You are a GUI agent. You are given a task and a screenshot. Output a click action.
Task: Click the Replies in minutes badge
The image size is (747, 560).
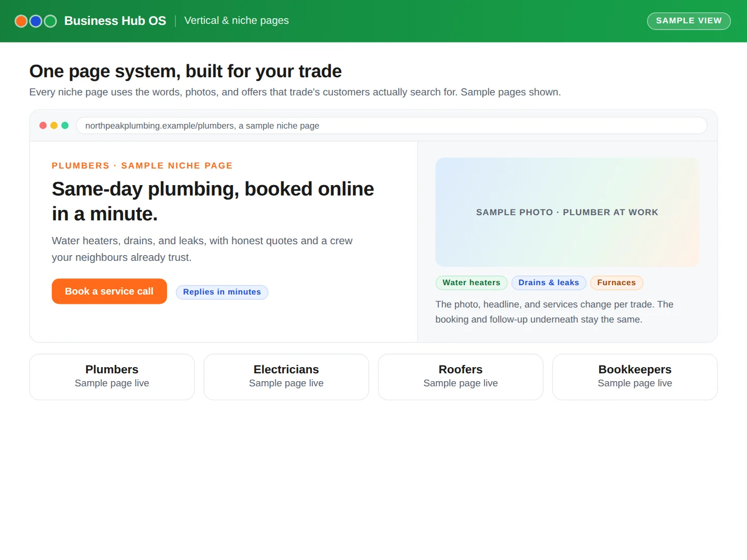point(222,292)
